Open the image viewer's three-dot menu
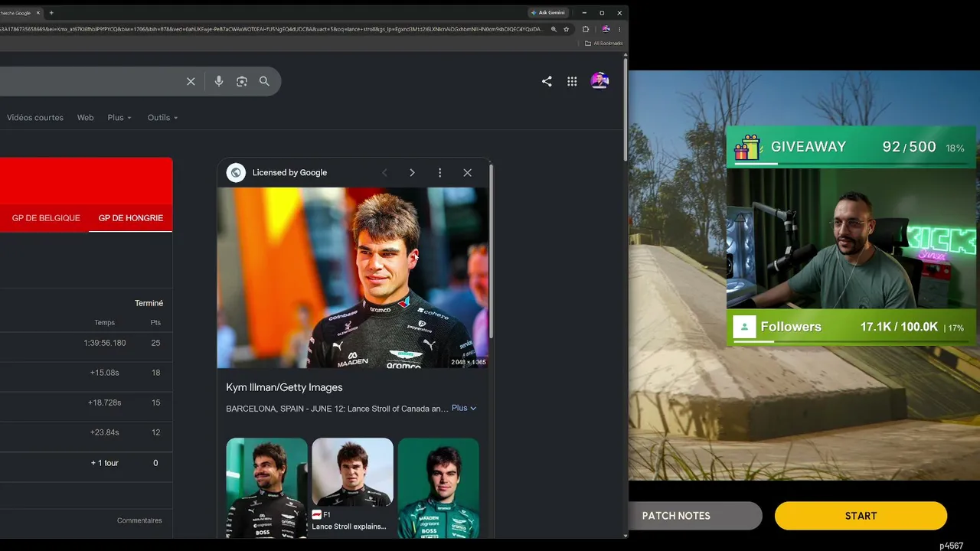The height and width of the screenshot is (551, 980). pos(439,173)
